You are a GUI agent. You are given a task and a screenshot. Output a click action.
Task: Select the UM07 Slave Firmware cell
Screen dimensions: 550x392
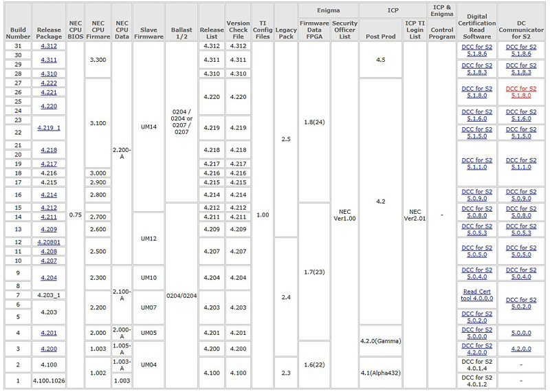point(148,308)
